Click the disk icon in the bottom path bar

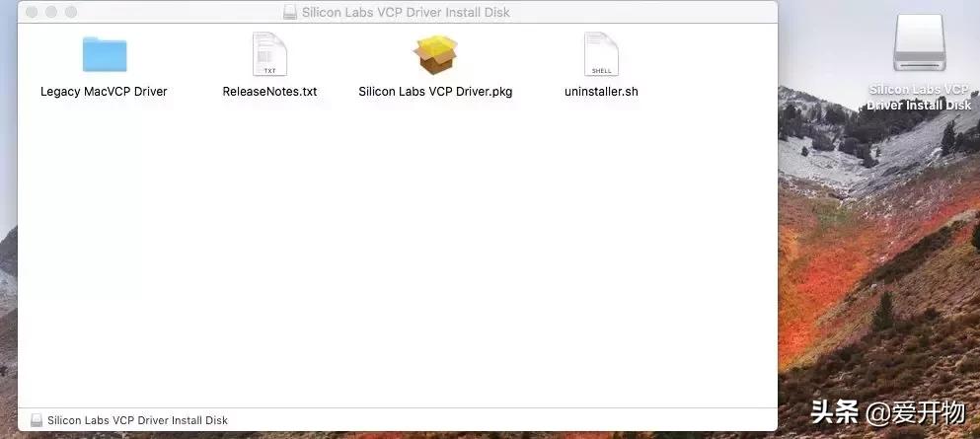pos(37,420)
